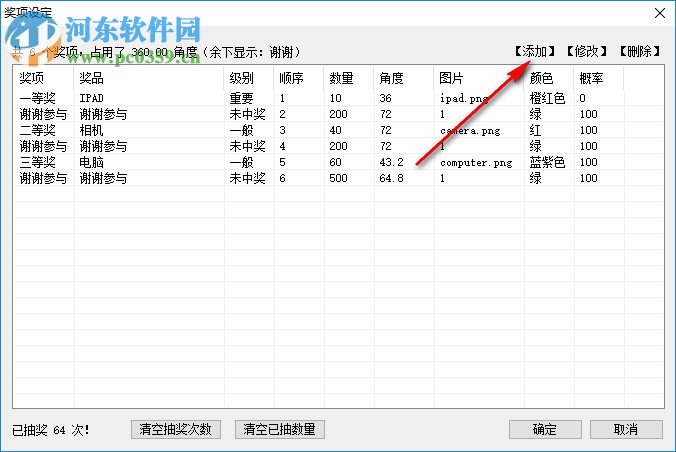Viewport: 676px width, 452px height.
Task: Click the 500 quantity cell
Action: tap(338, 178)
